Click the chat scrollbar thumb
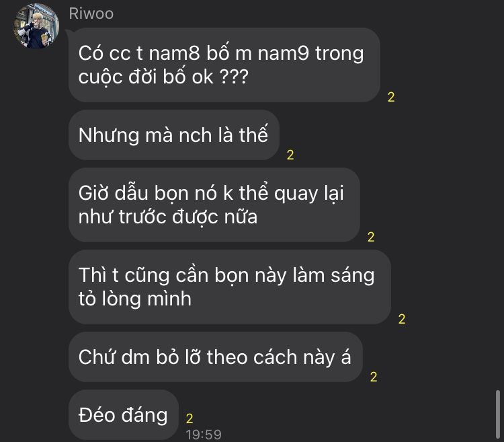 [x=497, y=414]
